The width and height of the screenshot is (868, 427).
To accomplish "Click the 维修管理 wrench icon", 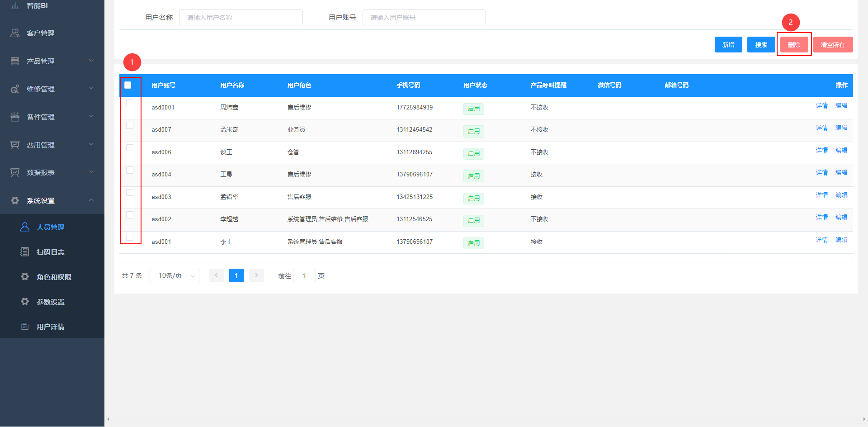I will [x=15, y=89].
